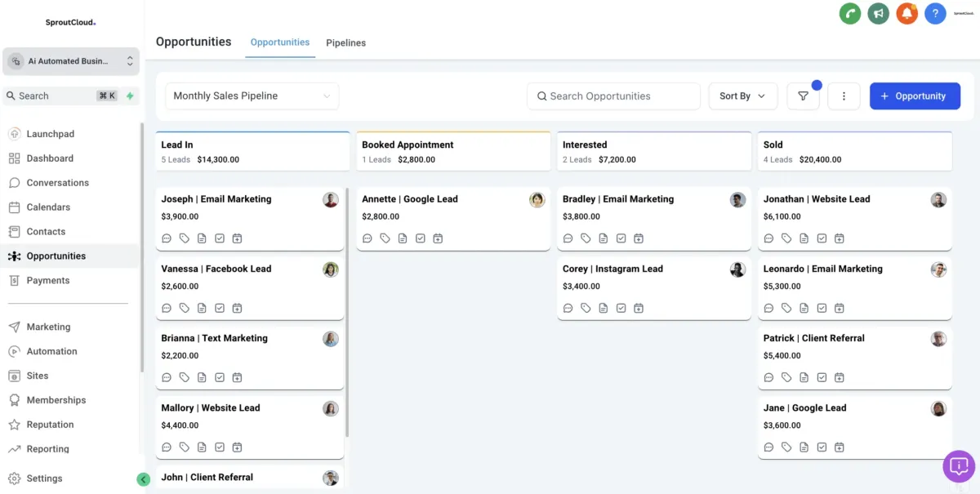The image size is (980, 494).
Task: Open the Mallory | Website Lead card
Action: (x=249, y=427)
